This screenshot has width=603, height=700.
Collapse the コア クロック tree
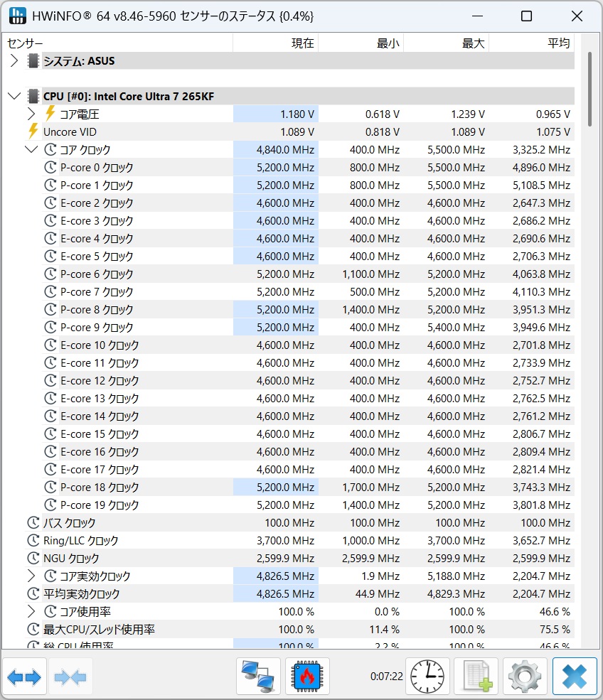[31, 149]
